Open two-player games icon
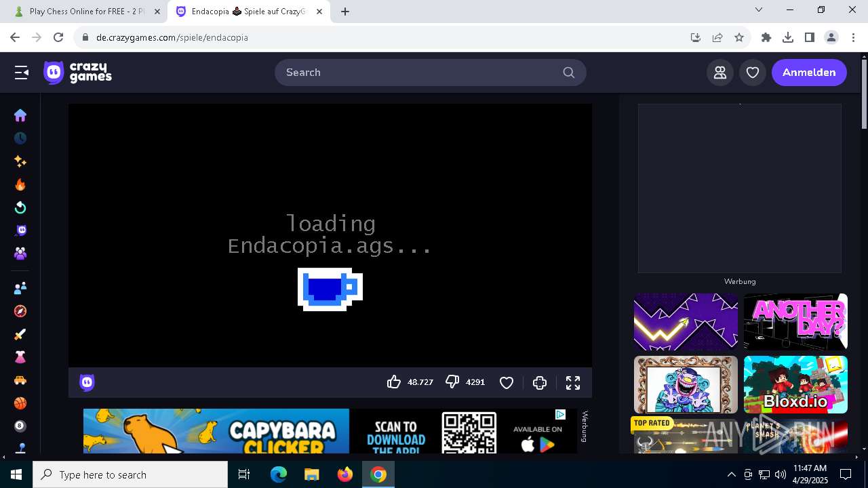 click(20, 288)
